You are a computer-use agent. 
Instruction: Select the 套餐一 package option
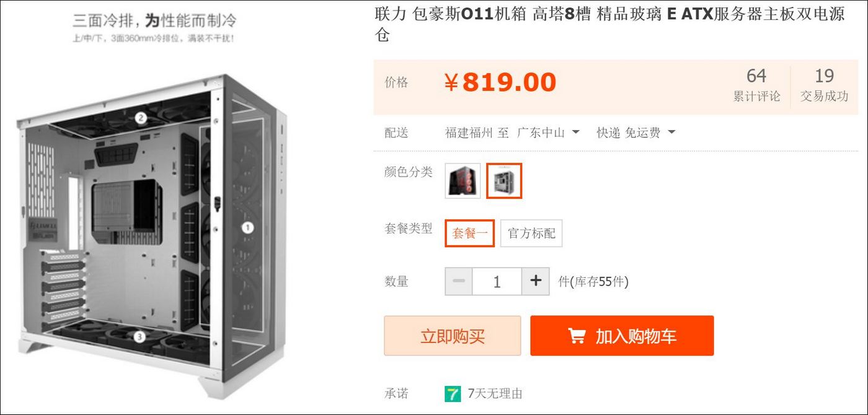(469, 234)
